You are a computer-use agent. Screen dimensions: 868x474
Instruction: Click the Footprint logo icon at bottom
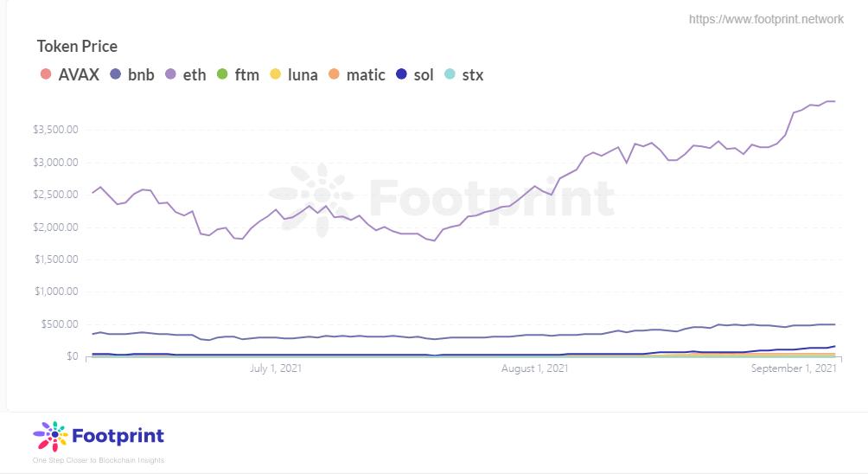[x=50, y=436]
